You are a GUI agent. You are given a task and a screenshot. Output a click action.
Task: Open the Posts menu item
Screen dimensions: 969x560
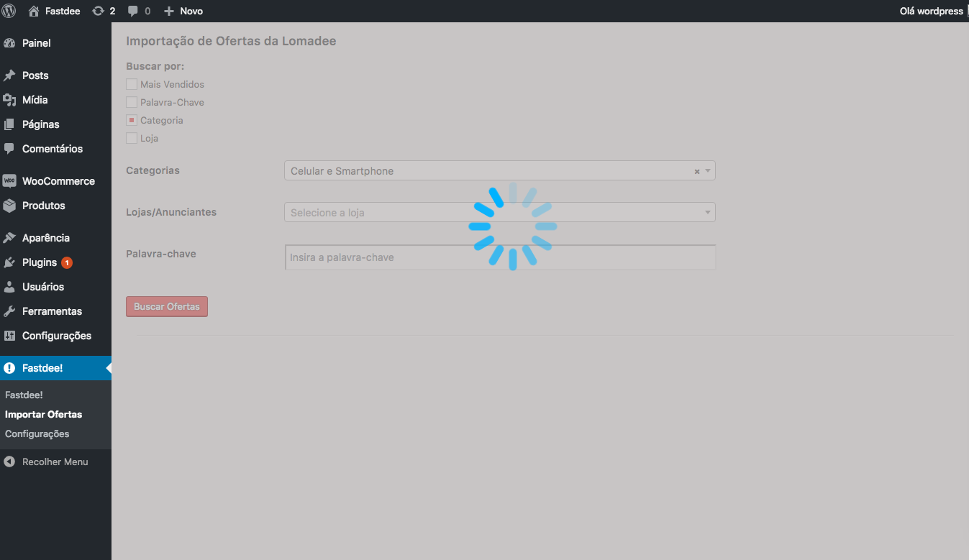pyautogui.click(x=55, y=75)
